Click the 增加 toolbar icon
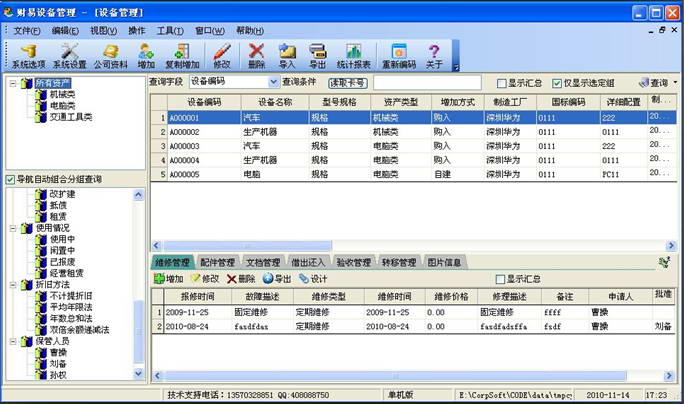The width and height of the screenshot is (684, 404). click(146, 56)
